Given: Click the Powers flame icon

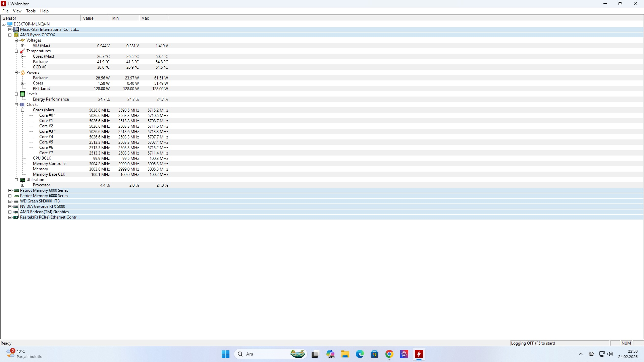Looking at the screenshot, I should 22,72.
